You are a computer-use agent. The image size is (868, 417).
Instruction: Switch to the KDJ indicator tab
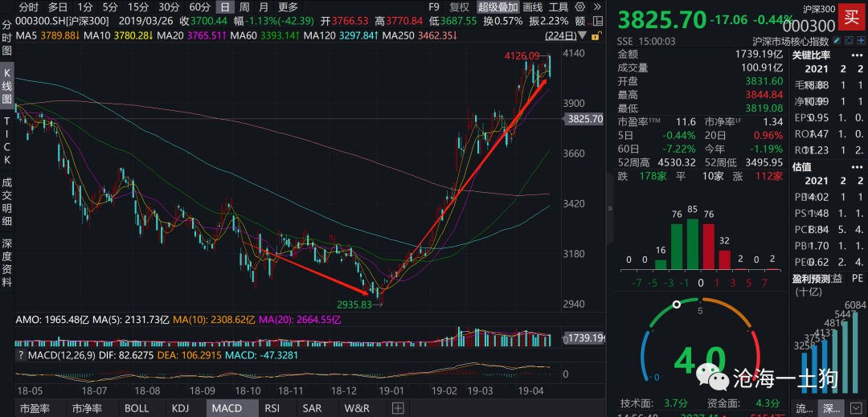tap(181, 408)
